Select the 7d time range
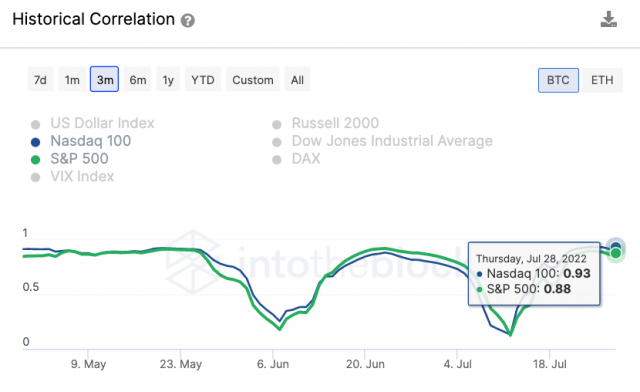Image resolution: width=640 pixels, height=392 pixels. 40,79
